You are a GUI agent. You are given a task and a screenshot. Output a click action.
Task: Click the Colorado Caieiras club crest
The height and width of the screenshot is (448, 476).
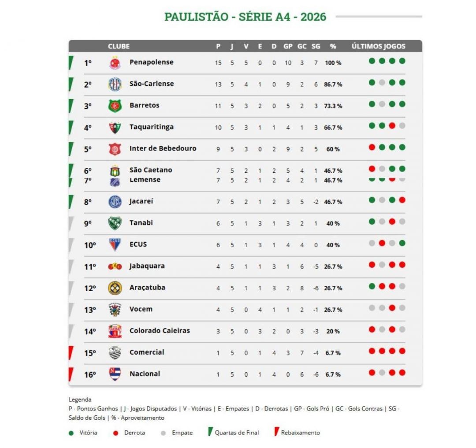[115, 331]
